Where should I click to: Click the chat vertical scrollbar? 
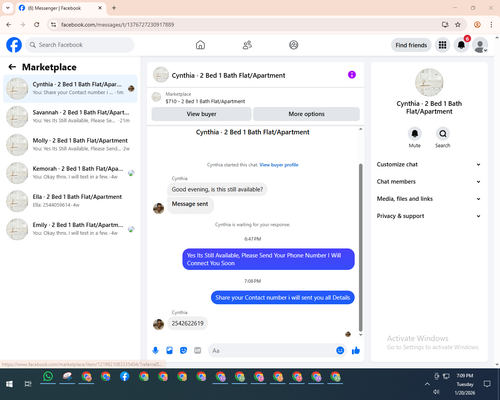[x=360, y=247]
